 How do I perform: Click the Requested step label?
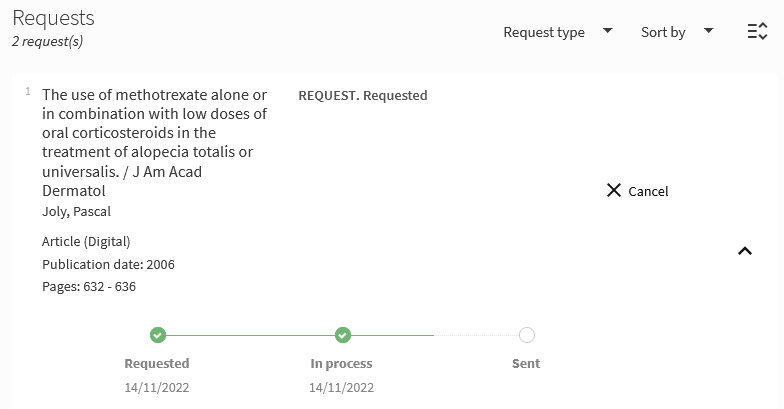[157, 363]
